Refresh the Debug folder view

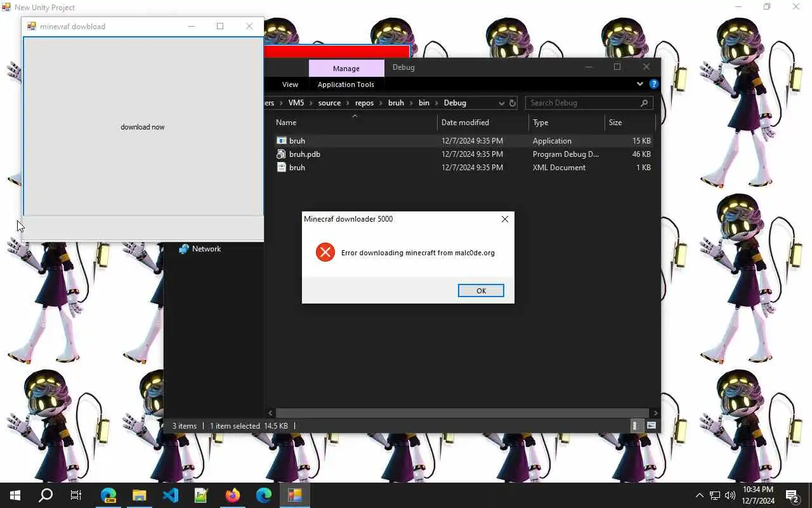pyautogui.click(x=513, y=103)
